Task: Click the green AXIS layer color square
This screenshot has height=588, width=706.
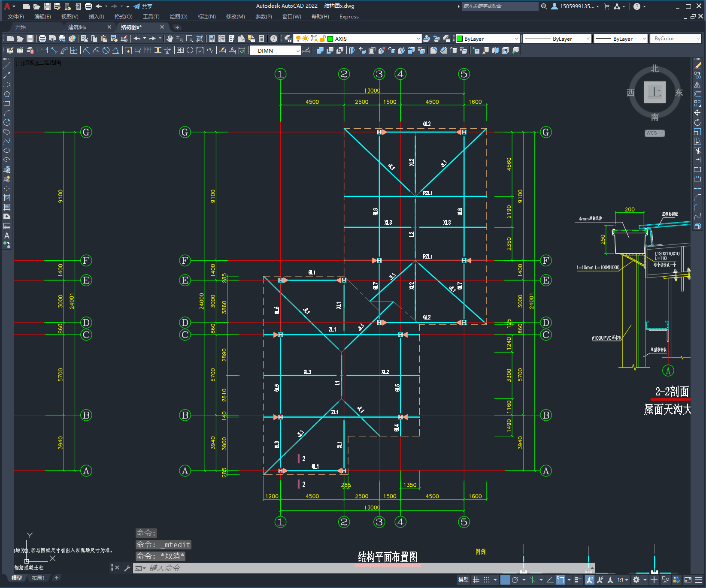Action: (x=330, y=39)
